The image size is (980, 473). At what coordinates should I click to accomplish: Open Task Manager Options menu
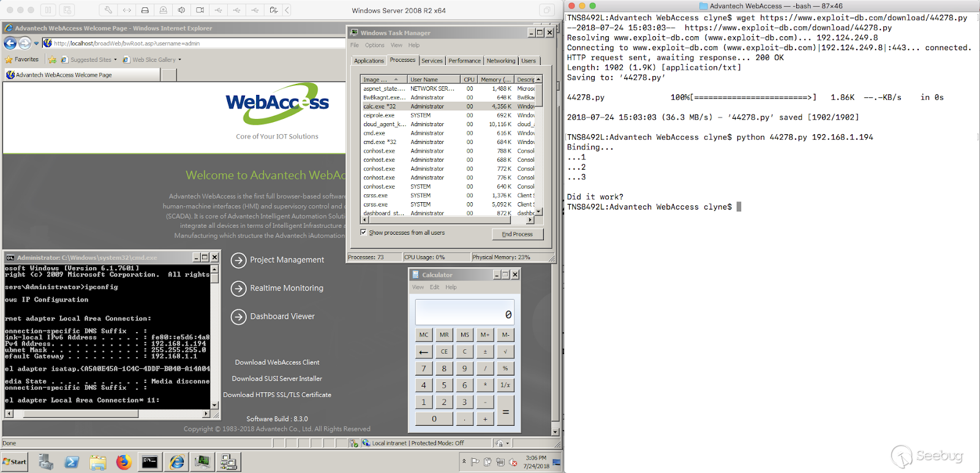[375, 45]
